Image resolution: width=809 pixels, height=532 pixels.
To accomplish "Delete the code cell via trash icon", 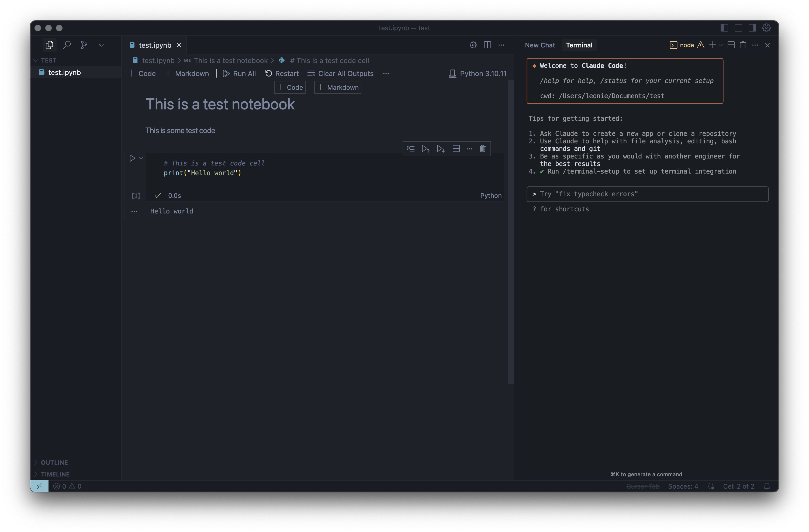I will coord(482,148).
